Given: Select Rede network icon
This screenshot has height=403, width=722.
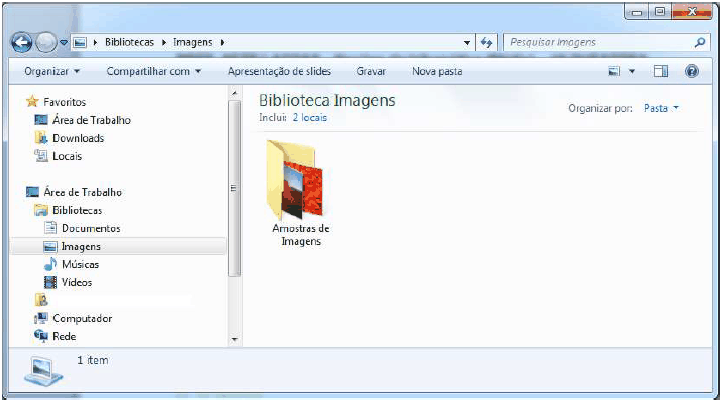Looking at the screenshot, I should point(63,336).
